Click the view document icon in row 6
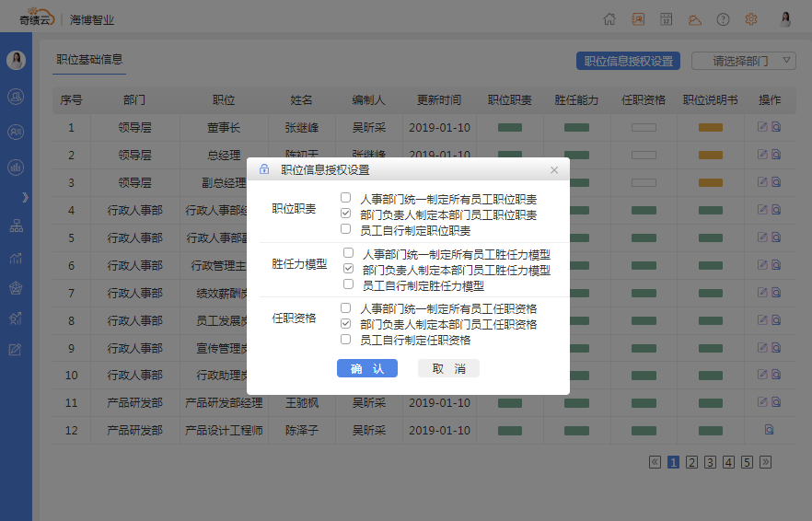The height and width of the screenshot is (521, 812). (x=776, y=265)
